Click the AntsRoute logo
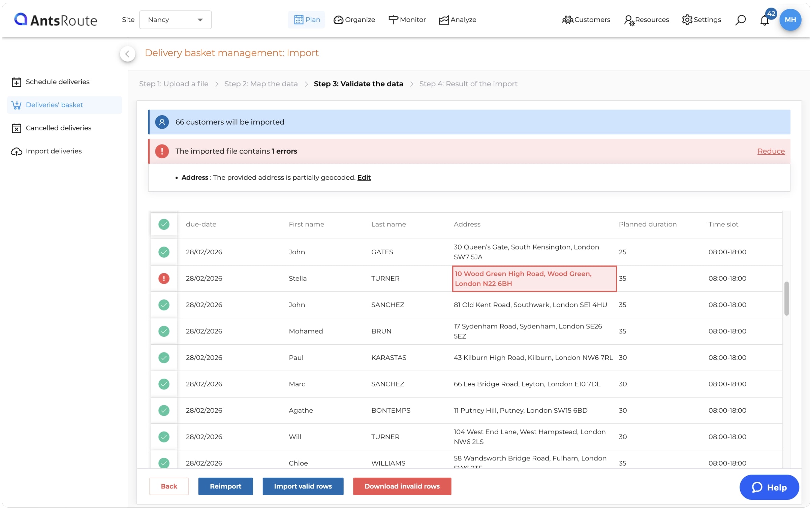This screenshot has height=510, width=812. coord(56,20)
